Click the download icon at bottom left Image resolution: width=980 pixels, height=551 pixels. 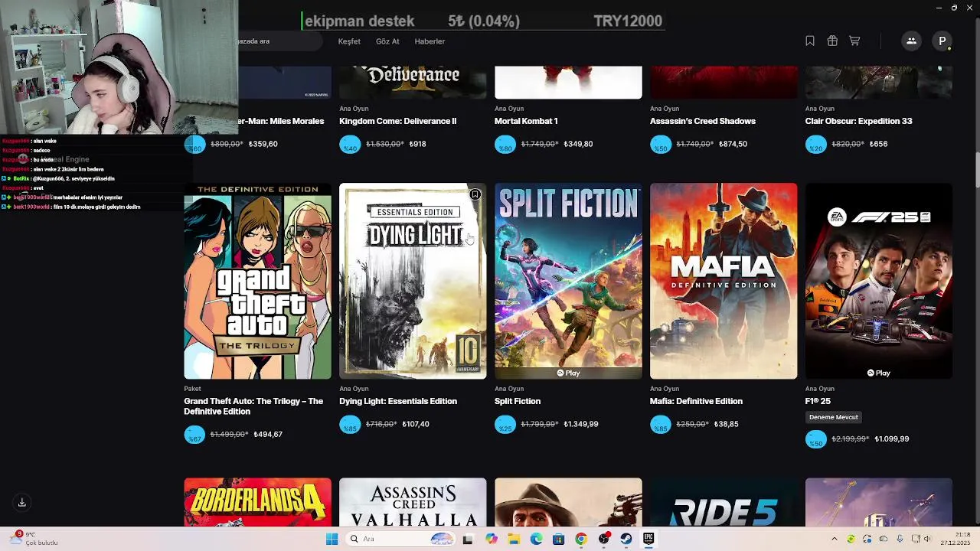tap(21, 503)
